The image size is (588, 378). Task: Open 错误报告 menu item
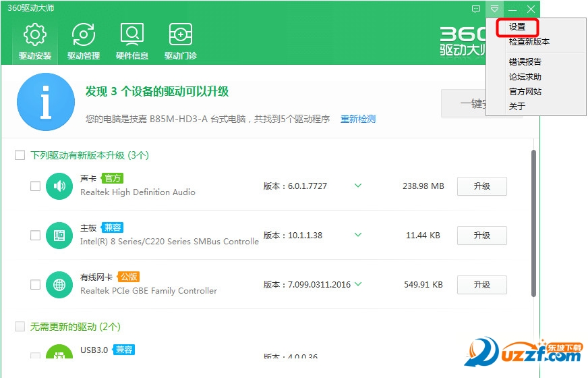525,62
